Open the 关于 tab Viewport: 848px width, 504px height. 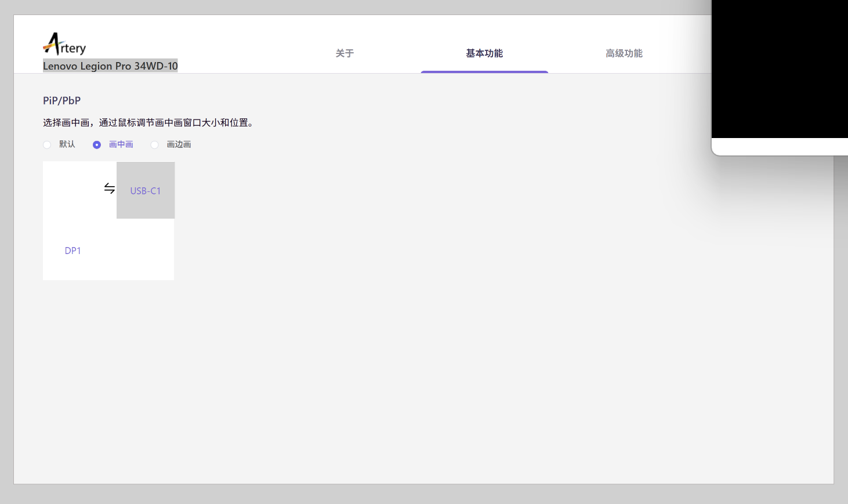pos(345,53)
